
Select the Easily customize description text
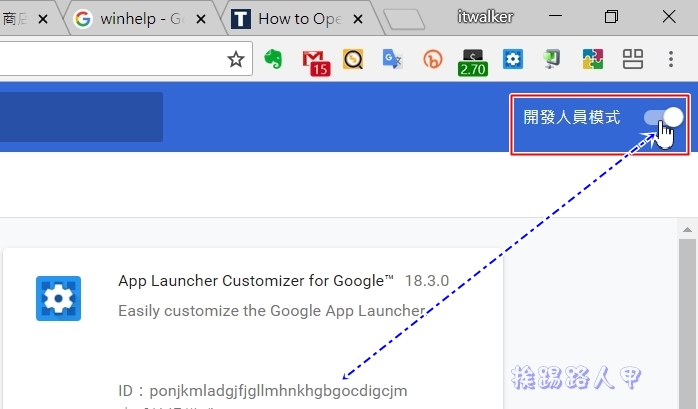tap(272, 311)
